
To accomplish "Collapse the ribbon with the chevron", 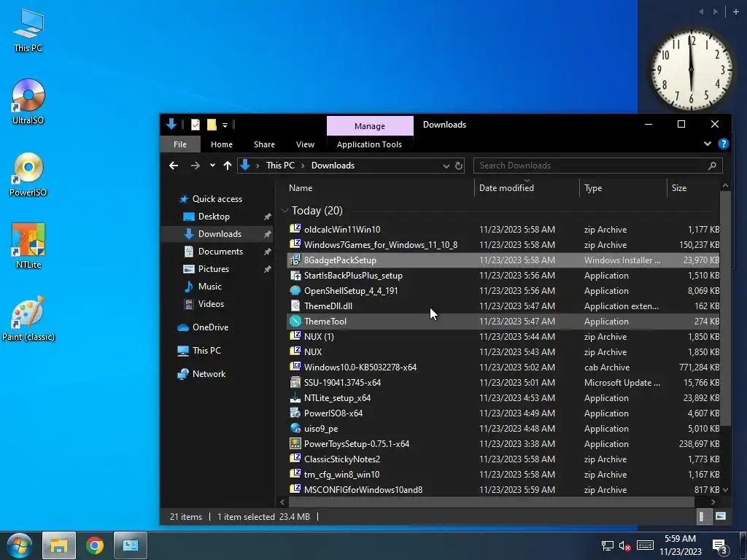I will click(x=708, y=144).
